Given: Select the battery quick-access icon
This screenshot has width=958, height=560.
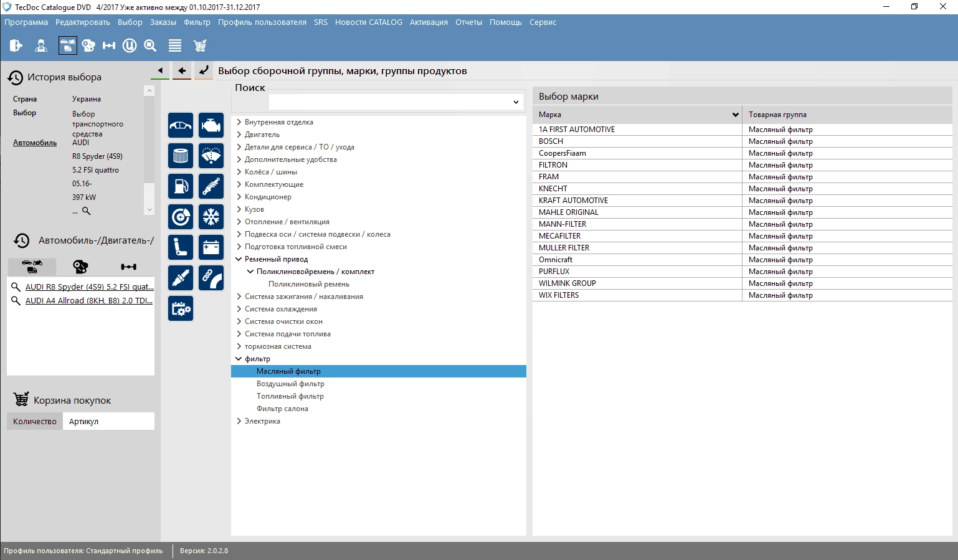Looking at the screenshot, I should [211, 247].
